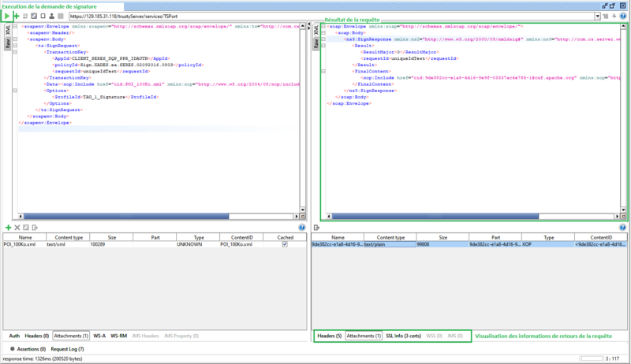The height and width of the screenshot is (364, 631).
Task: Export request attachment with arrow icon
Action: coord(35,228)
